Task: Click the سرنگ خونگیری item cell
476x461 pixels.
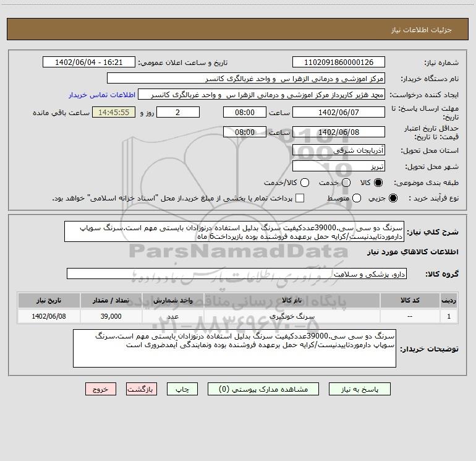Action: (x=292, y=316)
